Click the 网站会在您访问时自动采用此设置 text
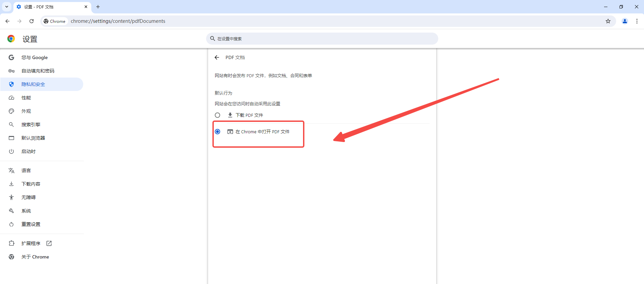 tap(248, 104)
